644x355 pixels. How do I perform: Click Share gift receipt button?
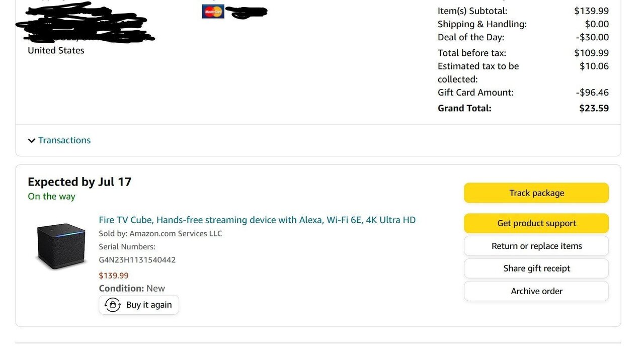coord(536,269)
